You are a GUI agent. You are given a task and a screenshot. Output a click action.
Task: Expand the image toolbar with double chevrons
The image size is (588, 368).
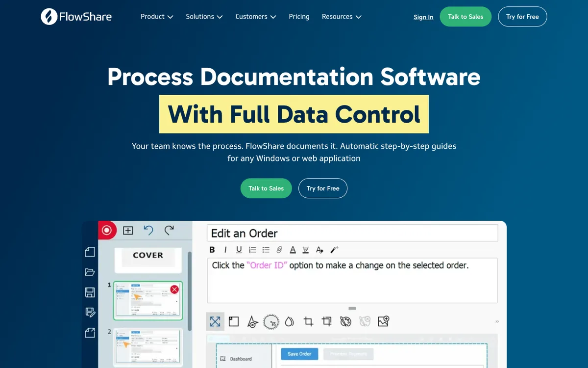(x=497, y=322)
